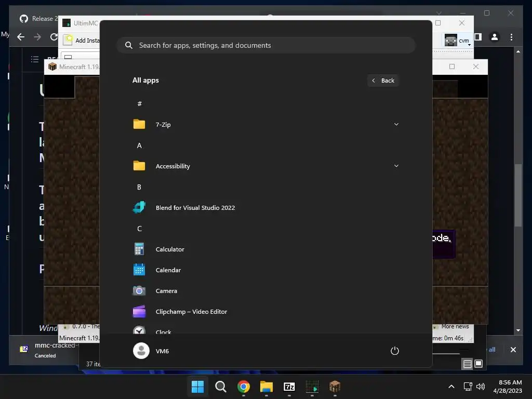Screen dimensions: 532x399
Task: Click the Chrome page scrollbar thumb
Action: click(x=518, y=195)
